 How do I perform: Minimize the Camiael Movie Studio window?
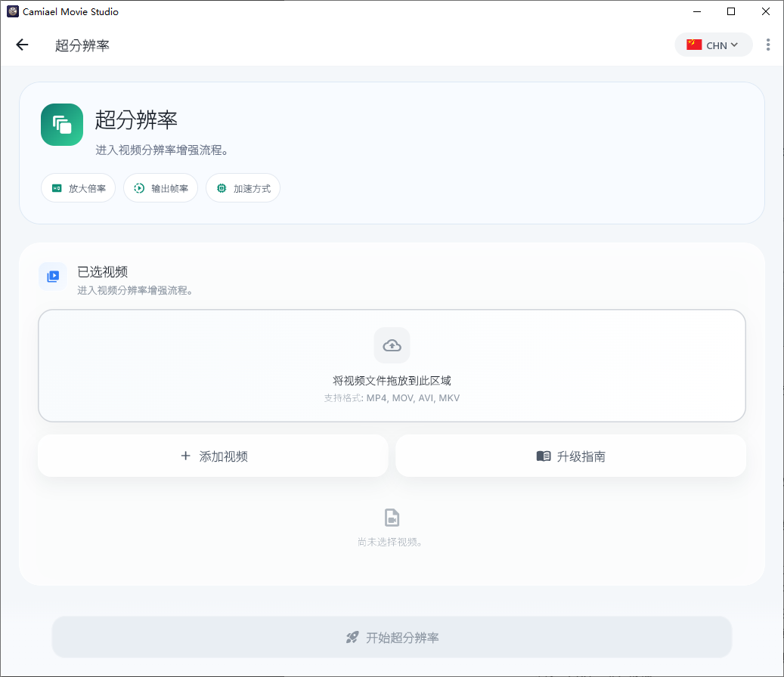click(697, 11)
